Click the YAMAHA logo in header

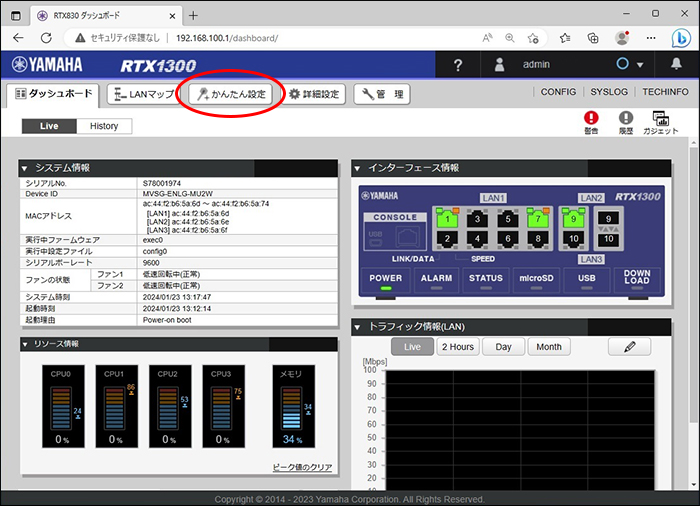47,65
